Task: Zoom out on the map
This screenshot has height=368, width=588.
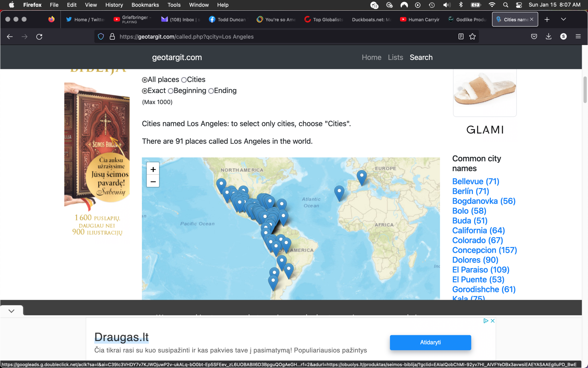Action: click(x=153, y=181)
